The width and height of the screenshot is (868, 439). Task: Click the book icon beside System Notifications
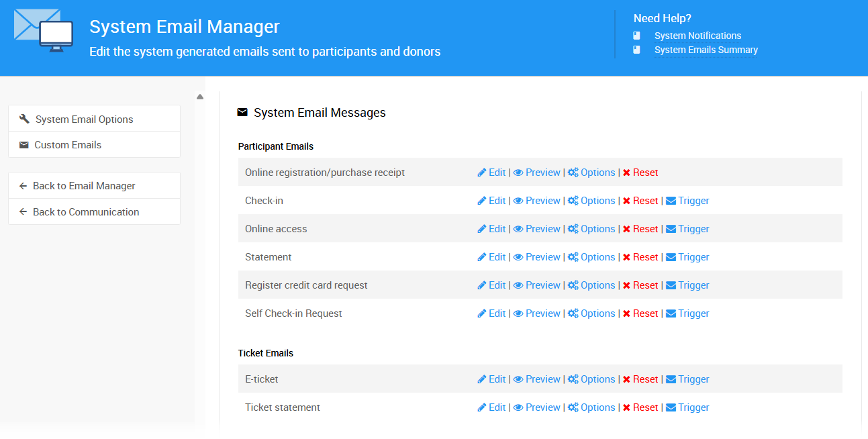tap(636, 36)
